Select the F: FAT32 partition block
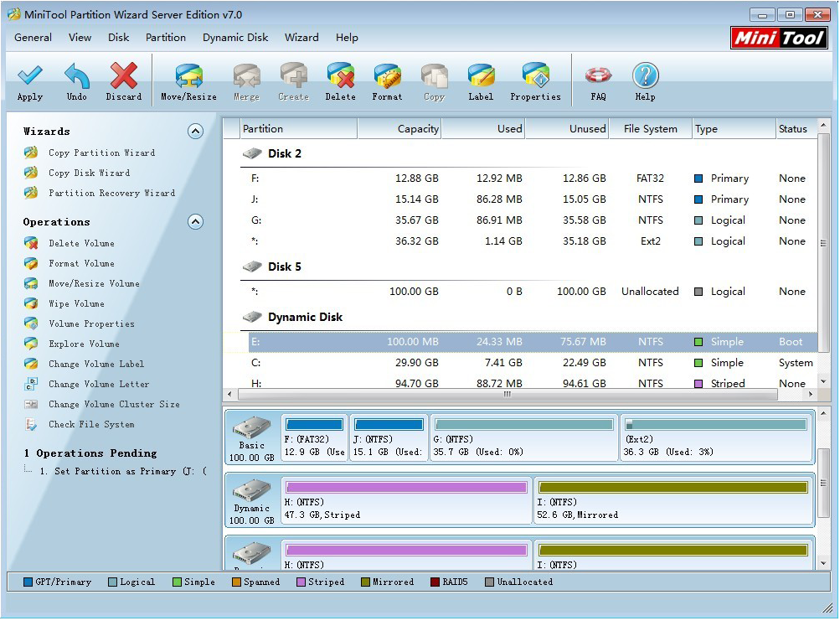 (x=314, y=436)
